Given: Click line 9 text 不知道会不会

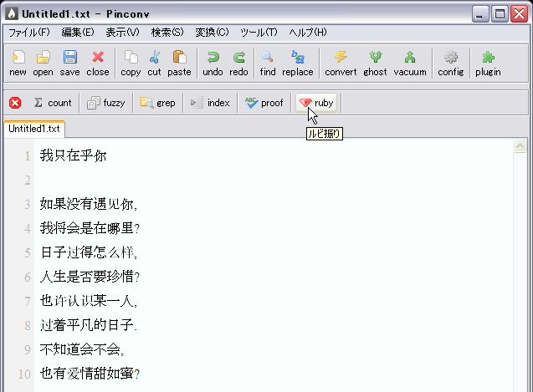Looking at the screenshot, I should [x=82, y=349].
